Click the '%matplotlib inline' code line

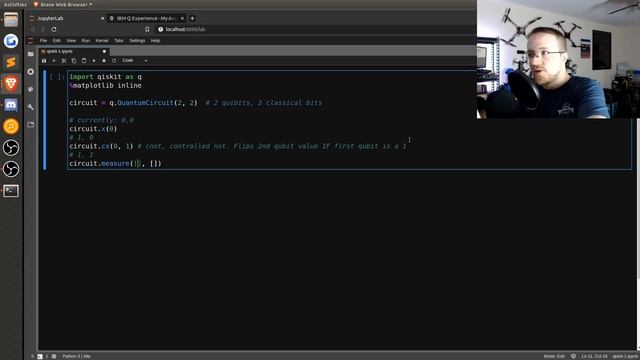click(x=105, y=85)
